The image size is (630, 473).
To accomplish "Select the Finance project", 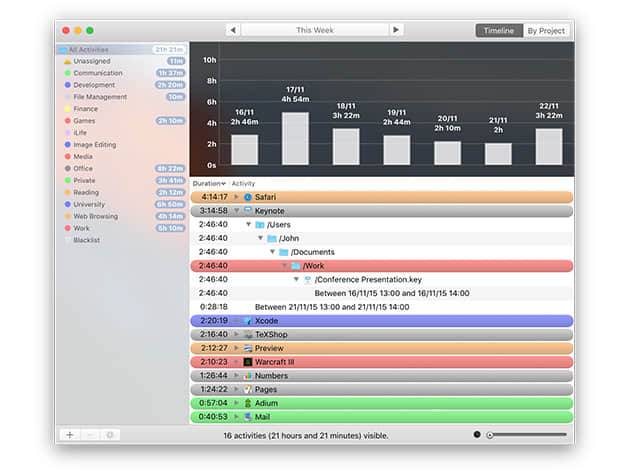I will [x=122, y=109].
